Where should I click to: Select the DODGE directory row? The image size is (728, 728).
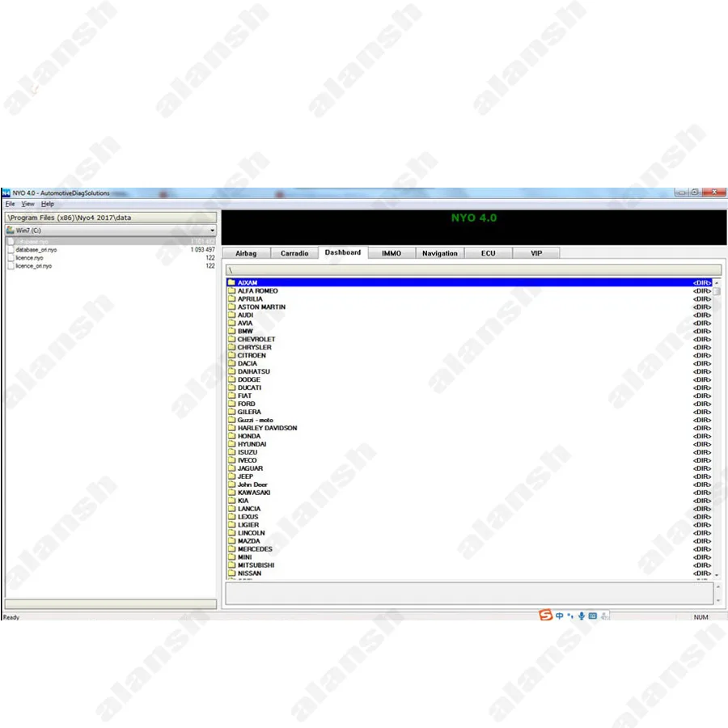coord(469,379)
